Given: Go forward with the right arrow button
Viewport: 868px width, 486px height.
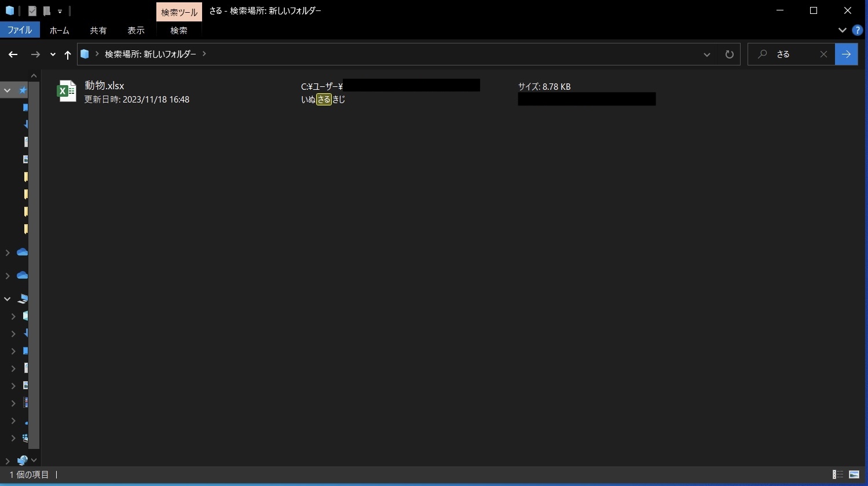Looking at the screenshot, I should pyautogui.click(x=35, y=54).
